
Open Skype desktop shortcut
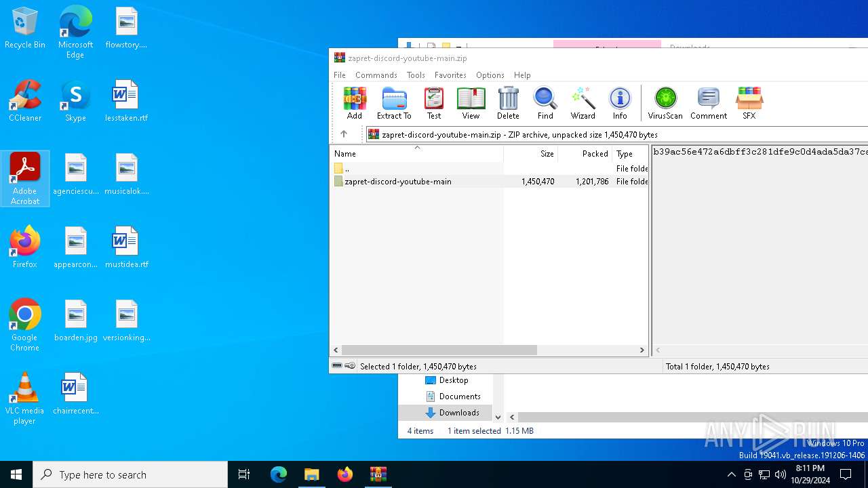pos(75,102)
